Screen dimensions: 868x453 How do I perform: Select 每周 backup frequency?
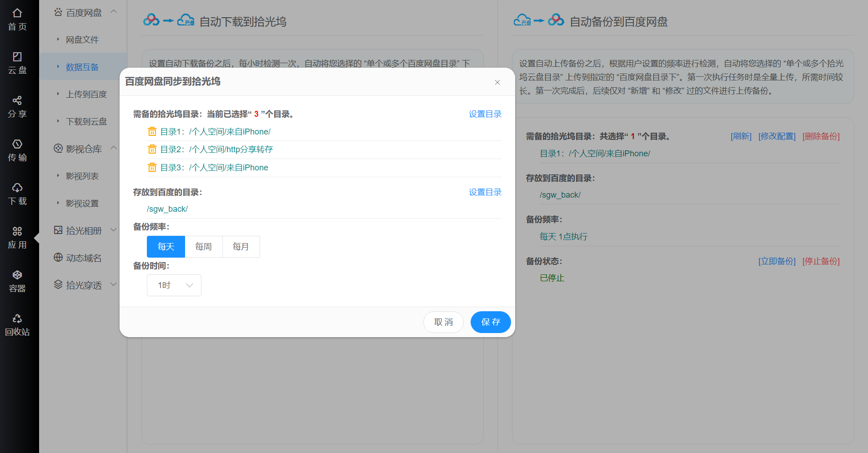(x=204, y=247)
